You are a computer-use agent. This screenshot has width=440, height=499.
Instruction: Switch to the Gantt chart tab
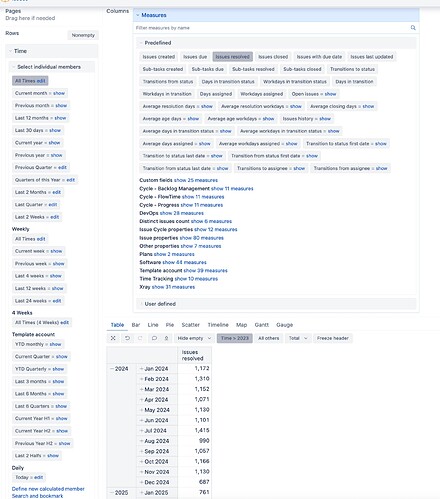coord(262,325)
